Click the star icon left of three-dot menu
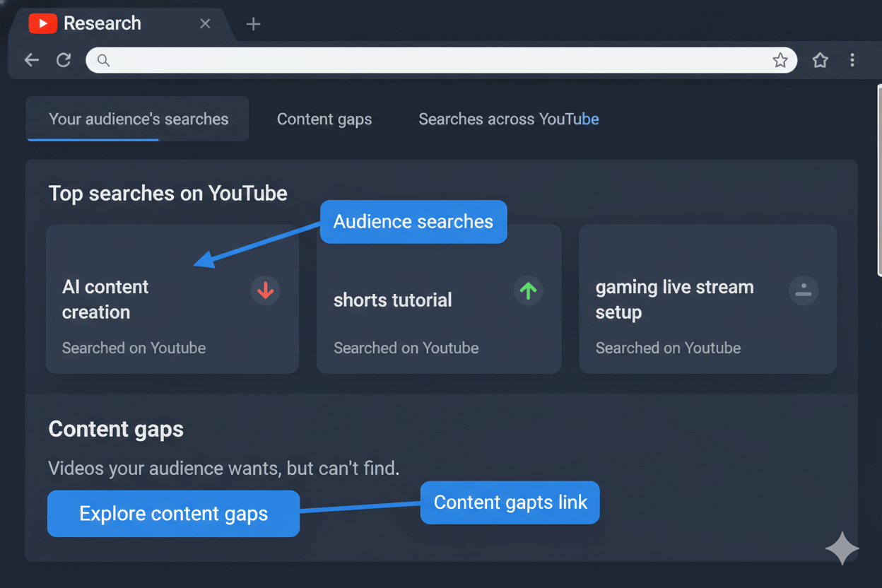 point(820,60)
